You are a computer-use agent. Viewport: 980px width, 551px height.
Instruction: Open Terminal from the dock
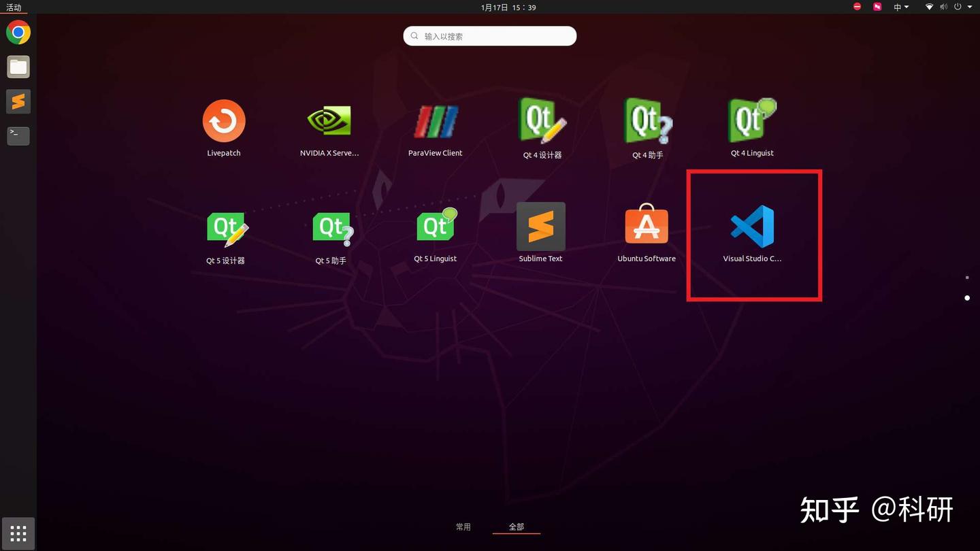(18, 136)
